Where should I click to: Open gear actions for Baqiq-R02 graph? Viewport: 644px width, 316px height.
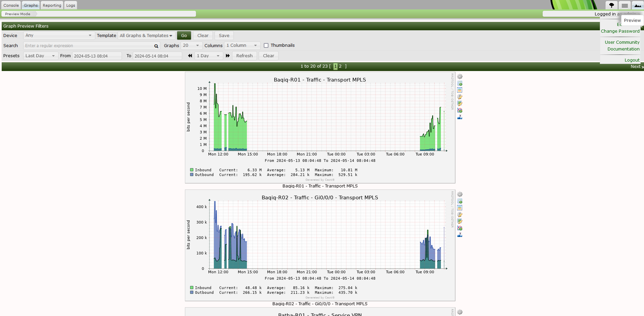point(460,195)
